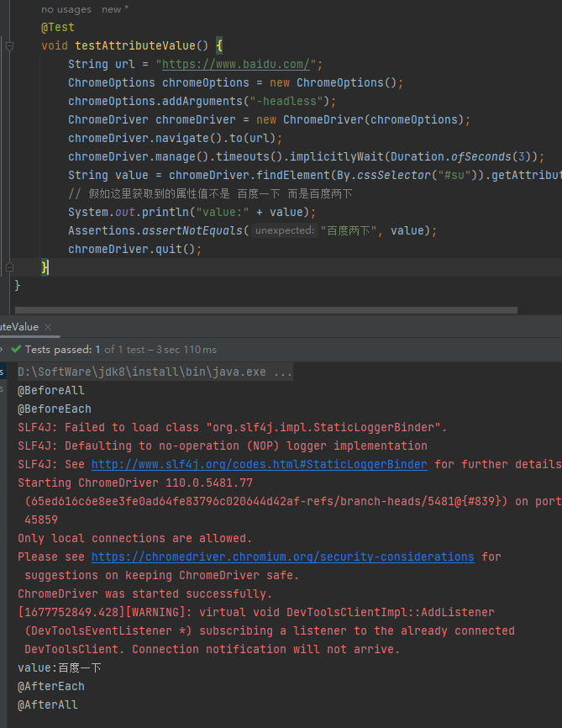
Task: Click the 'new *' usage hint
Action: [114, 9]
